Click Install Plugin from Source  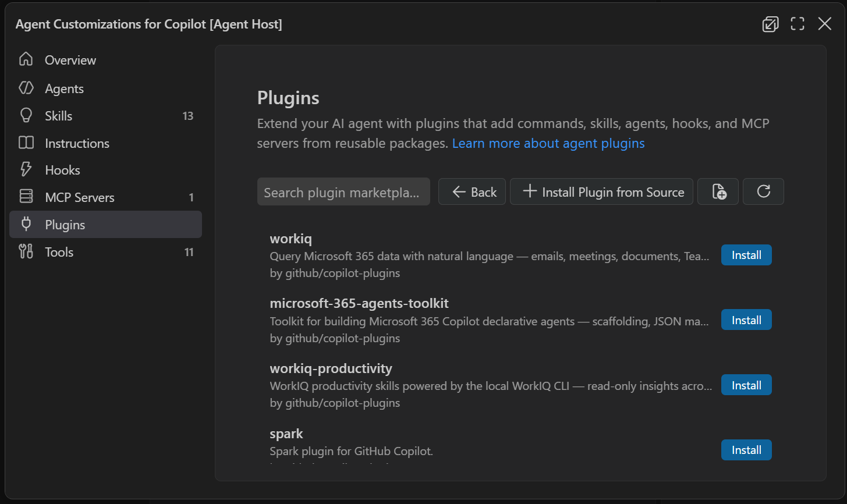click(x=601, y=191)
